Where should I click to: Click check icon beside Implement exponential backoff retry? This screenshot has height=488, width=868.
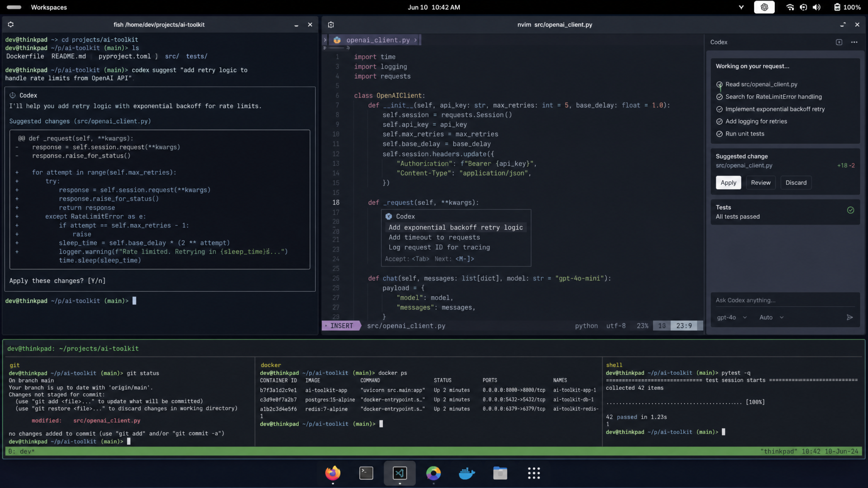tap(719, 109)
